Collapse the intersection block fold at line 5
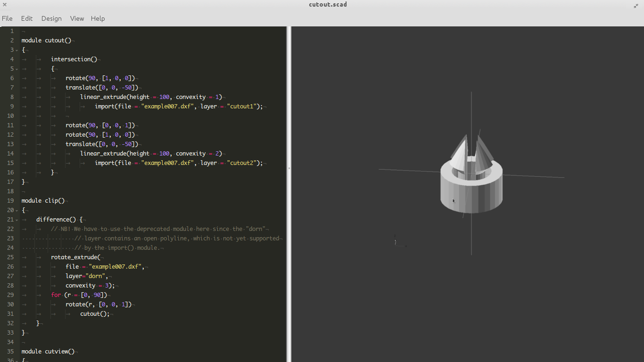644x362 pixels. (x=17, y=69)
